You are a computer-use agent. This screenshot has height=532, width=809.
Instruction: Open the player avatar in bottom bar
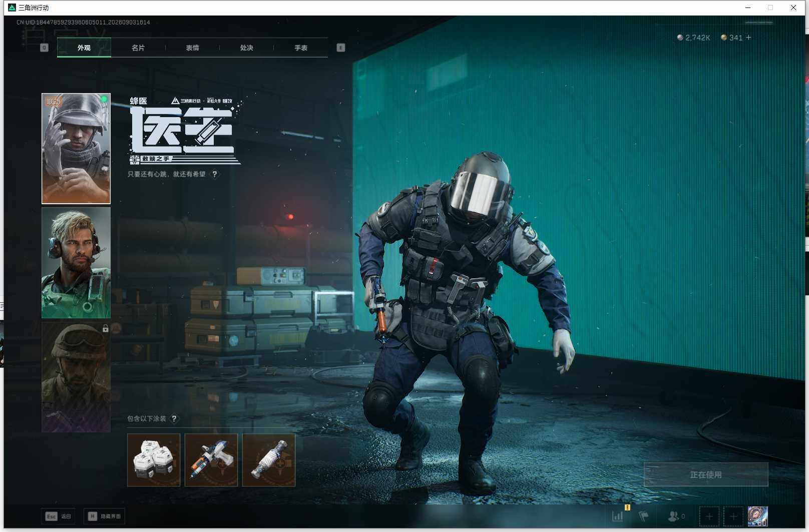point(758,516)
